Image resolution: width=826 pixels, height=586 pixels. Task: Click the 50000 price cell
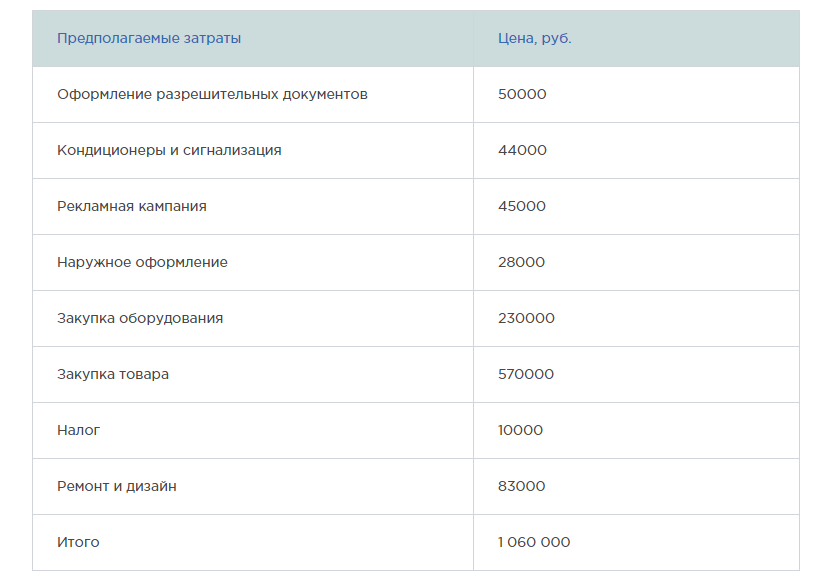522,94
